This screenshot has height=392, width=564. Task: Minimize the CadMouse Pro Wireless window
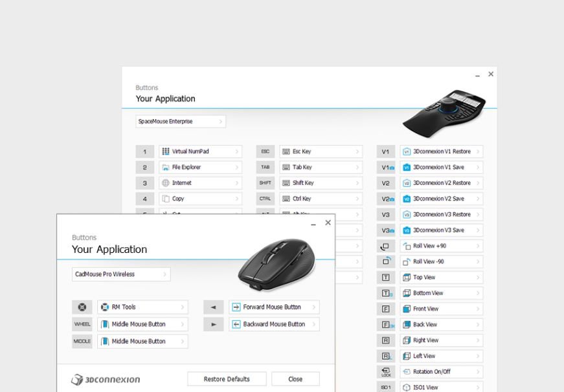click(313, 223)
